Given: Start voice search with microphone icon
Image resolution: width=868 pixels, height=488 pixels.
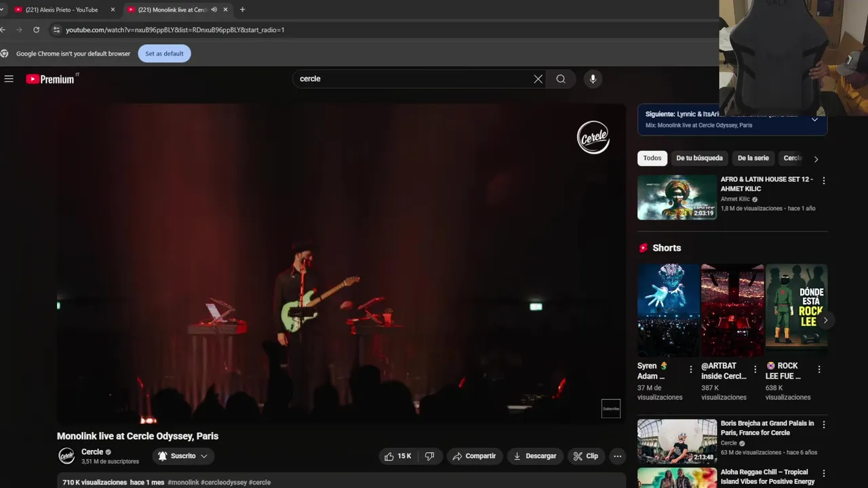Looking at the screenshot, I should [593, 79].
